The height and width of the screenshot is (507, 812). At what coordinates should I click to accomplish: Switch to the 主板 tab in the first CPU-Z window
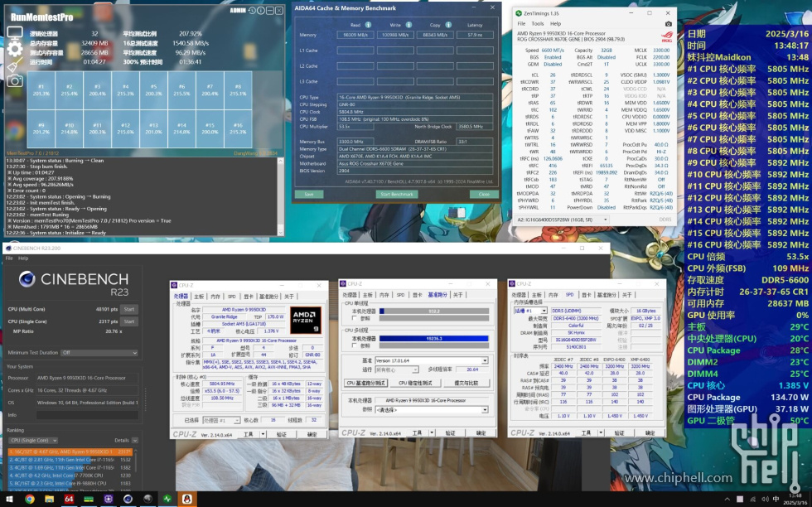tap(199, 297)
